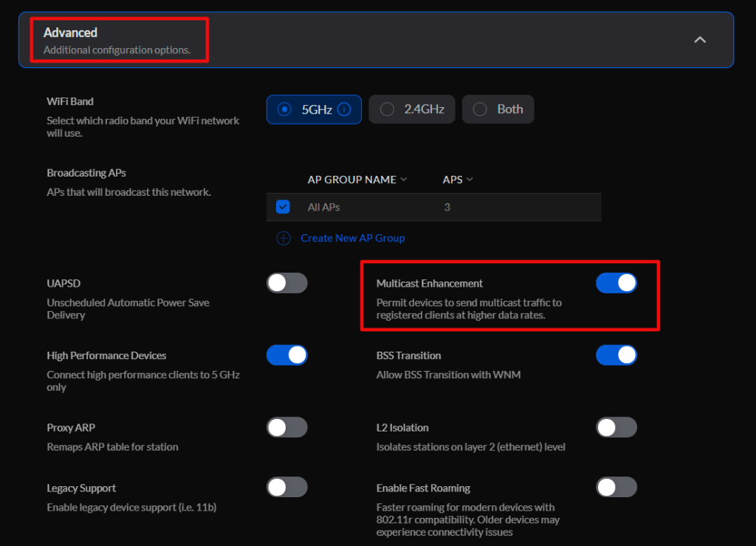Turn on Enable Fast Roaming switch

click(x=616, y=488)
